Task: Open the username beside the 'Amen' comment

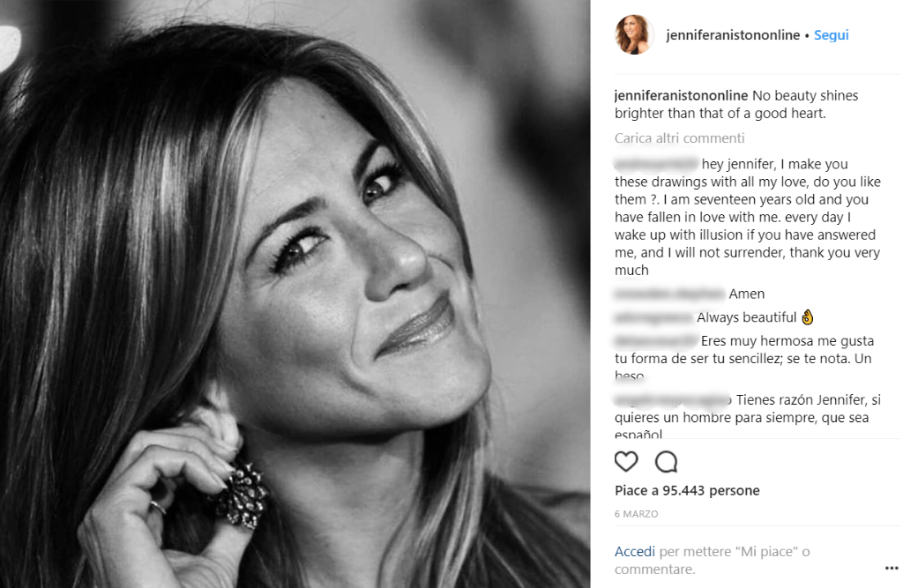Action: tap(669, 294)
